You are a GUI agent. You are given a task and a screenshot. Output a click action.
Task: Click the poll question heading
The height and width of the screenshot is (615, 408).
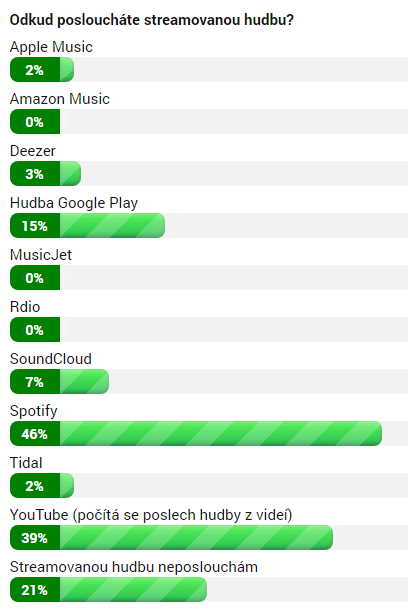tap(151, 20)
